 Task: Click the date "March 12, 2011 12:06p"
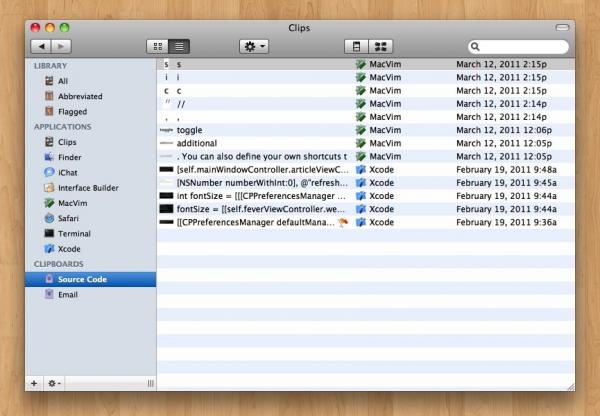pyautogui.click(x=504, y=130)
